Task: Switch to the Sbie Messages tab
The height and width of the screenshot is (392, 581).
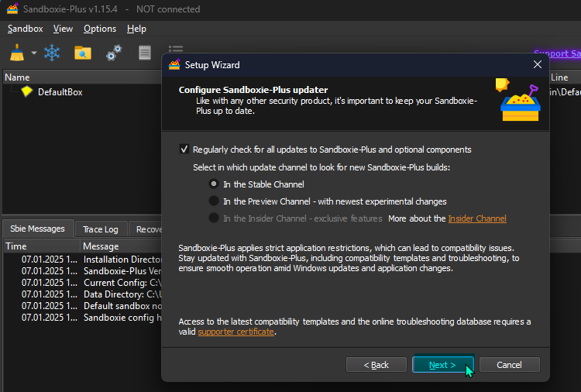Action: [37, 229]
